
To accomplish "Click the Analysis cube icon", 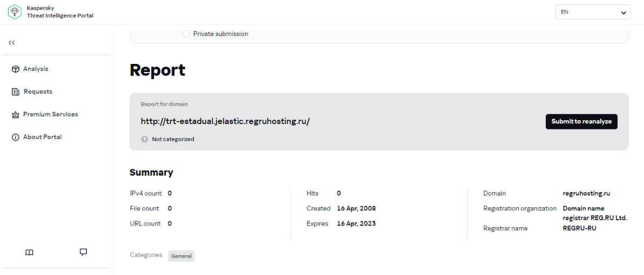I will [x=16, y=69].
